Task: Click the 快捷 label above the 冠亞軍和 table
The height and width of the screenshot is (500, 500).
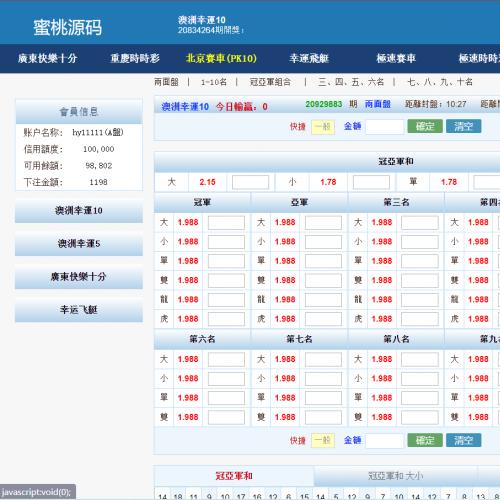Action: pos(297,127)
